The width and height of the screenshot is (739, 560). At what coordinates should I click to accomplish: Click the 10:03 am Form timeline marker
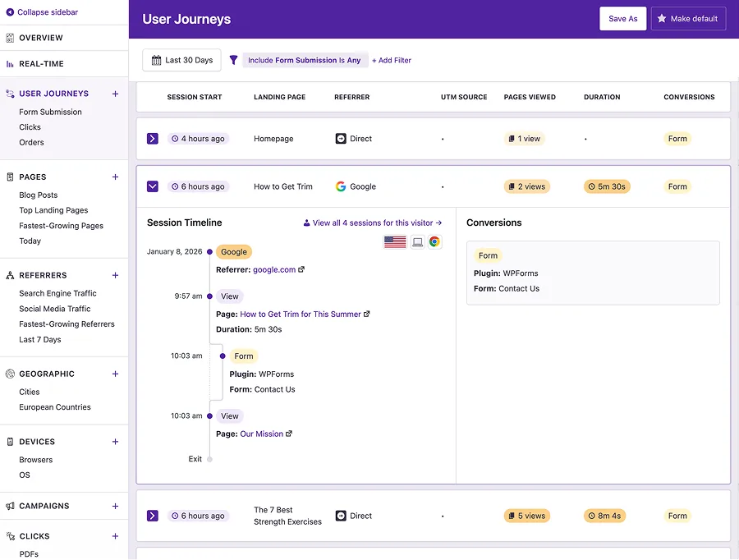[x=223, y=356]
